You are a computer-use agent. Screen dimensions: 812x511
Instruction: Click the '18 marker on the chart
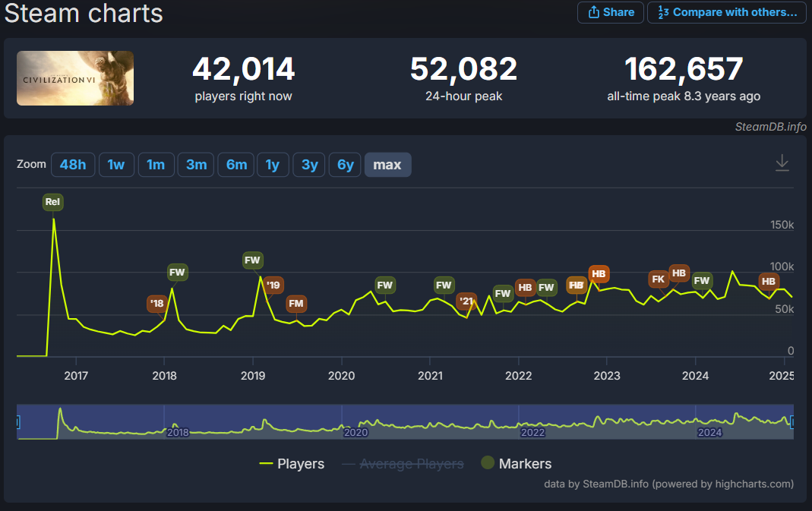(x=157, y=304)
